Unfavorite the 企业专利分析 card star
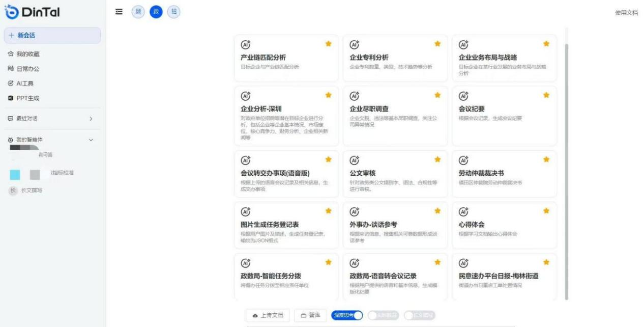This screenshot has height=327, width=644. pos(436,44)
